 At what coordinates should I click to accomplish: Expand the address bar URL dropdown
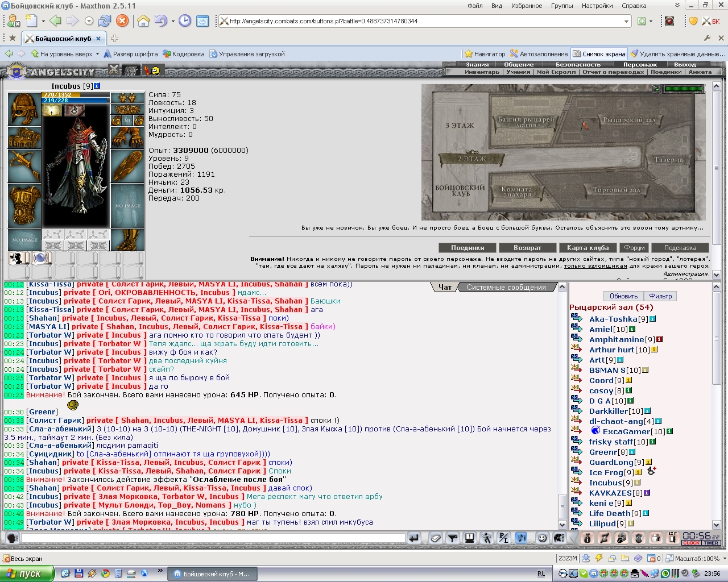pyautogui.click(x=626, y=21)
